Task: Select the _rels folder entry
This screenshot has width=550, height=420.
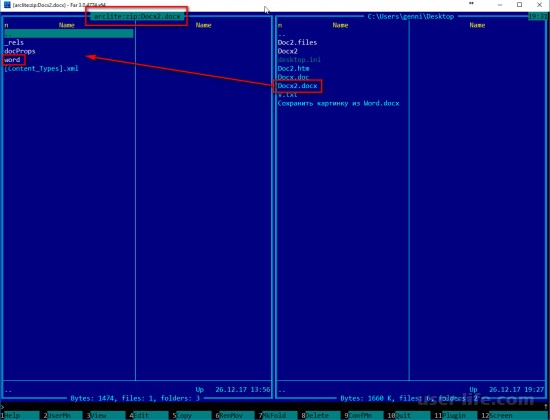Action: pyautogui.click(x=14, y=42)
